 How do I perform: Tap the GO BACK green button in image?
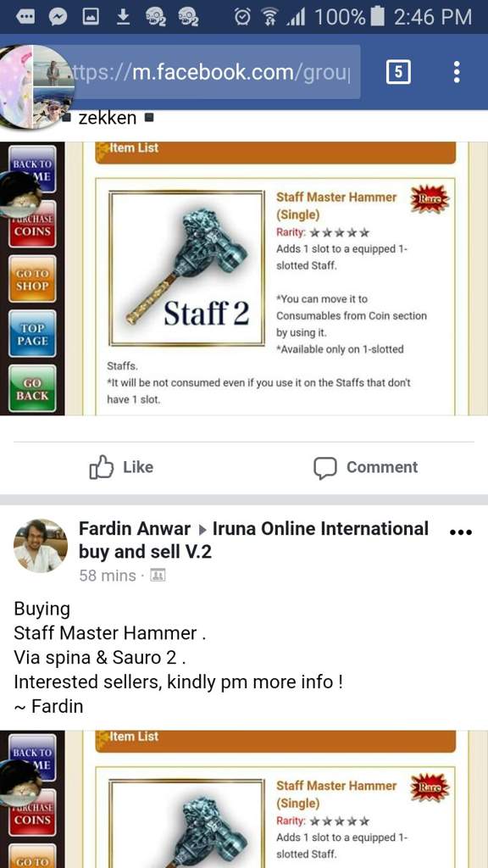pos(32,388)
